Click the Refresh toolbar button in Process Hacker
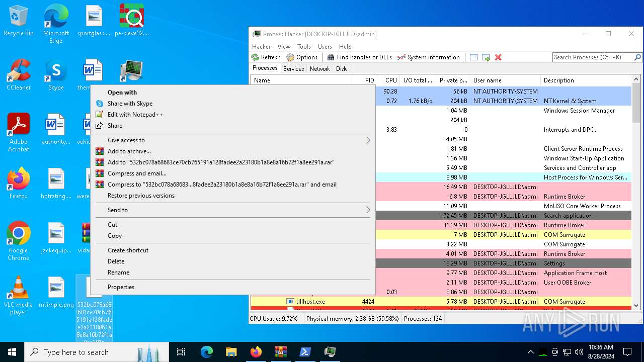Viewport: 644px width, 362px height. 266,57
